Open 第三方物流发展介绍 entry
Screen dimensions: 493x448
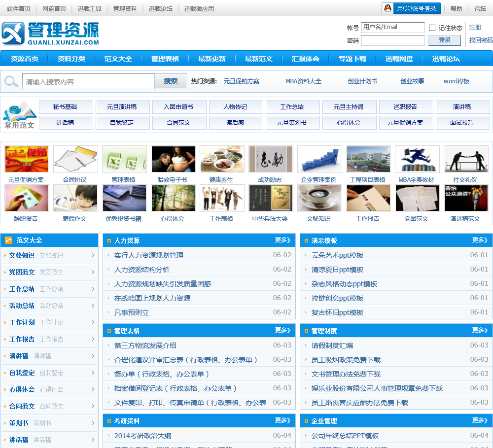pyautogui.click(x=145, y=345)
